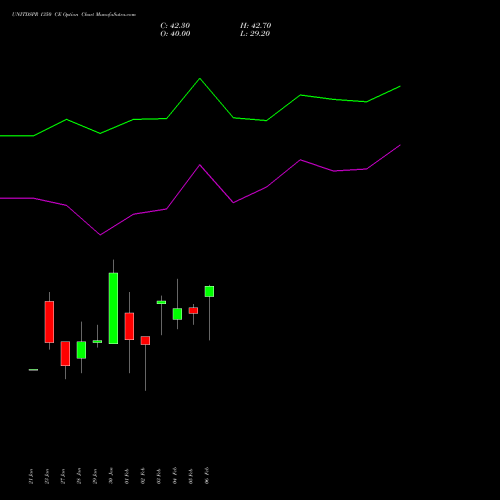Click the 27 Jan date label
This screenshot has height=500, width=500.
pos(63,476)
